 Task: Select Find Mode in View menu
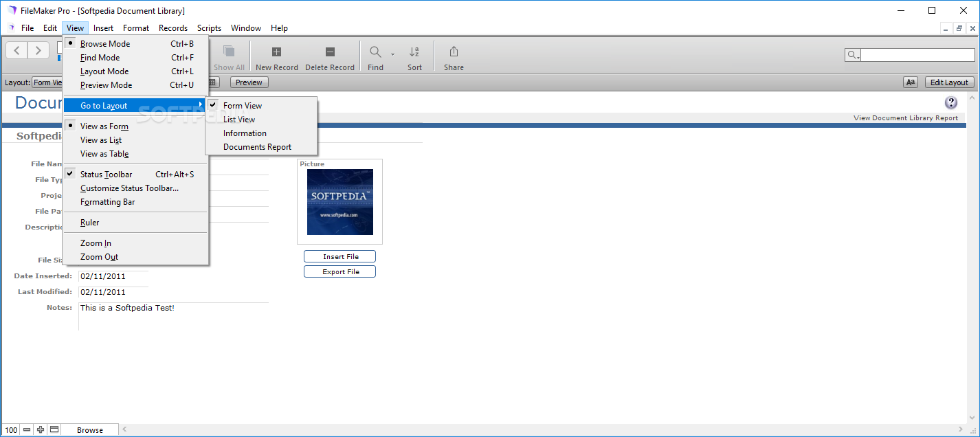click(x=135, y=58)
